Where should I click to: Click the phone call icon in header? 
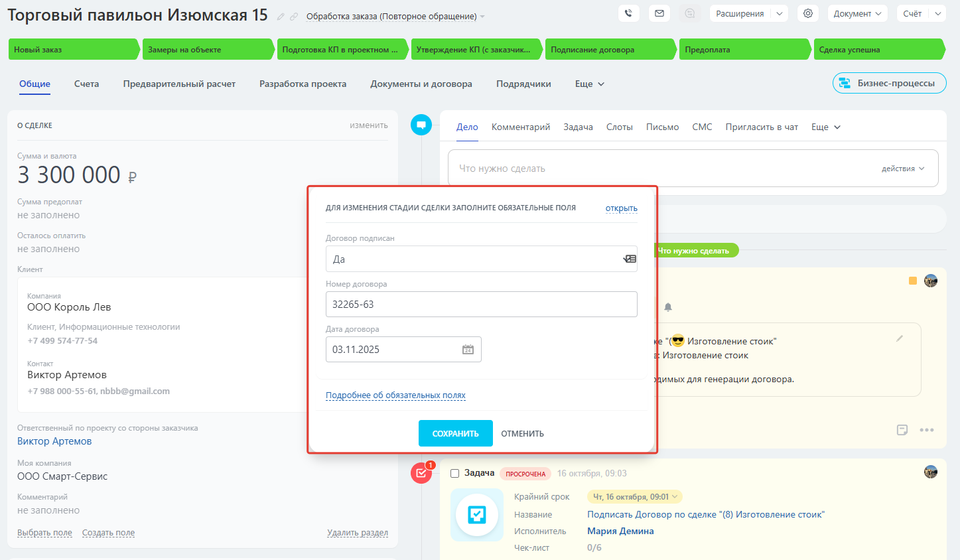(x=628, y=13)
